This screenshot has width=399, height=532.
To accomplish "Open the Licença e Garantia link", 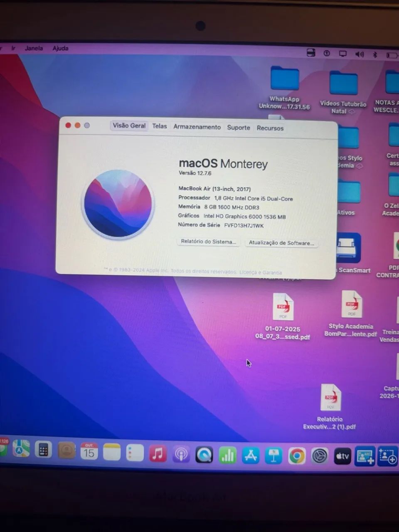I will [261, 273].
